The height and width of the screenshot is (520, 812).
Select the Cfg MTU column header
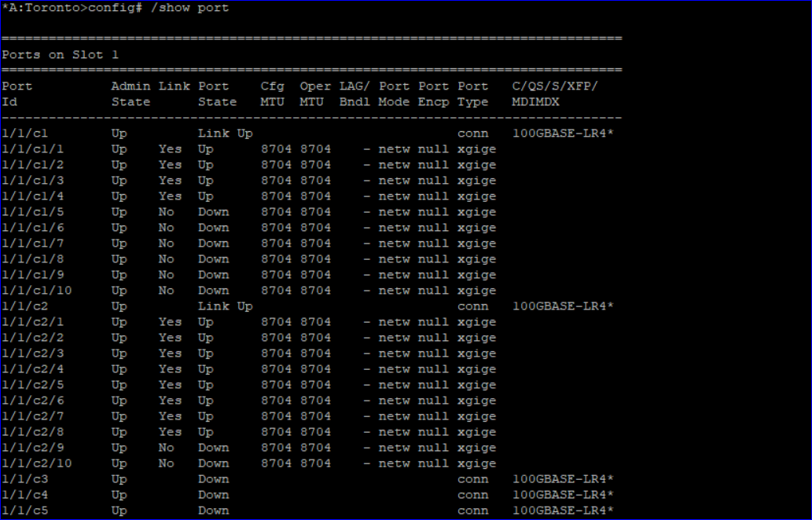271,93
